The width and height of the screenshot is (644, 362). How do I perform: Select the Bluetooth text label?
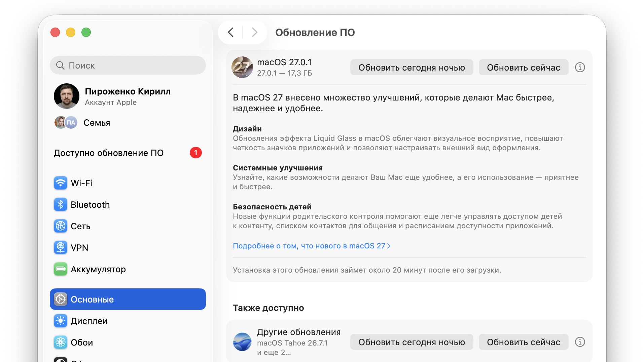pyautogui.click(x=90, y=205)
